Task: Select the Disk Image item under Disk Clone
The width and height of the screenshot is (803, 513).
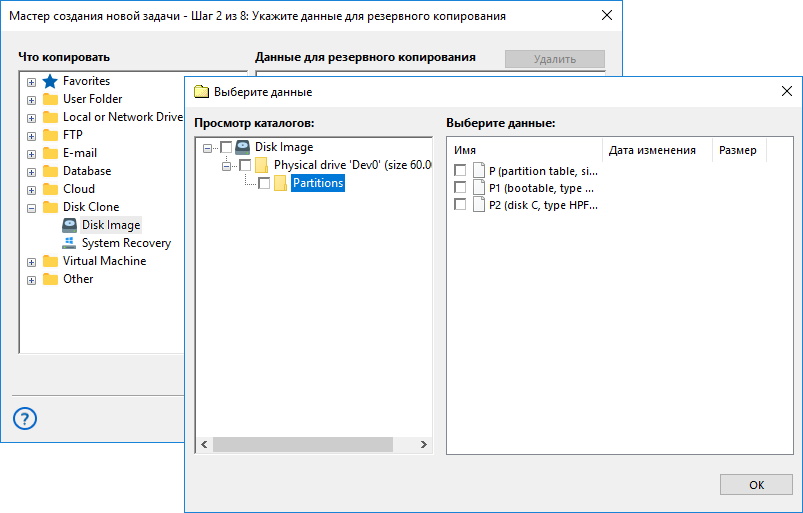Action: coord(111,225)
